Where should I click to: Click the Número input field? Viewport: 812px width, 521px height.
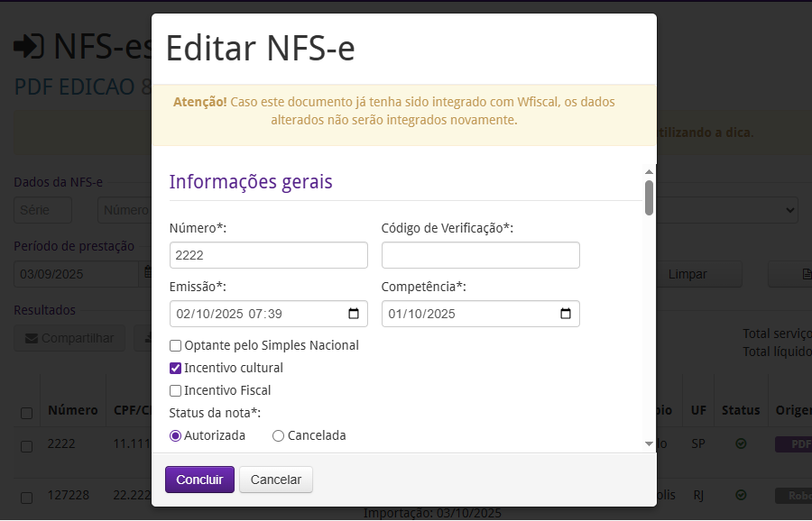pos(268,255)
